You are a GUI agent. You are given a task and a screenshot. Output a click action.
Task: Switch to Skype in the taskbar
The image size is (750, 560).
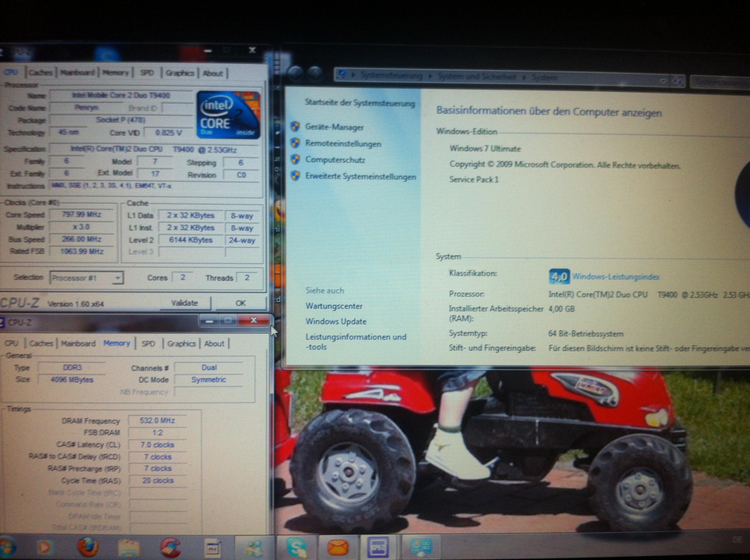297,546
